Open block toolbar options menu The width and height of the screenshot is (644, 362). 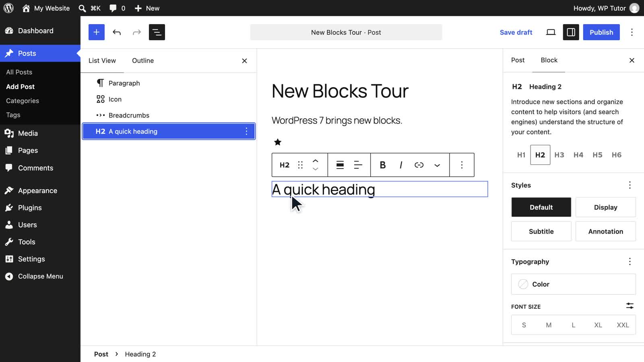click(462, 165)
